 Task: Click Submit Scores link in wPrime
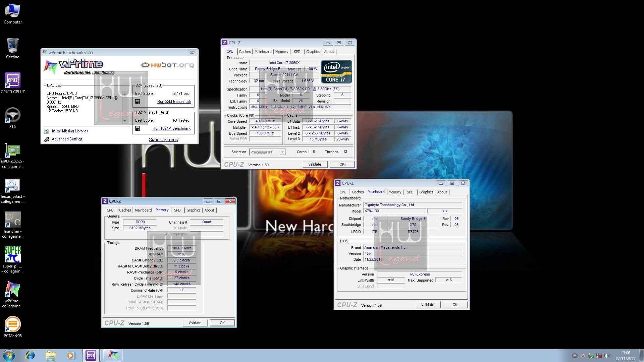(x=163, y=140)
